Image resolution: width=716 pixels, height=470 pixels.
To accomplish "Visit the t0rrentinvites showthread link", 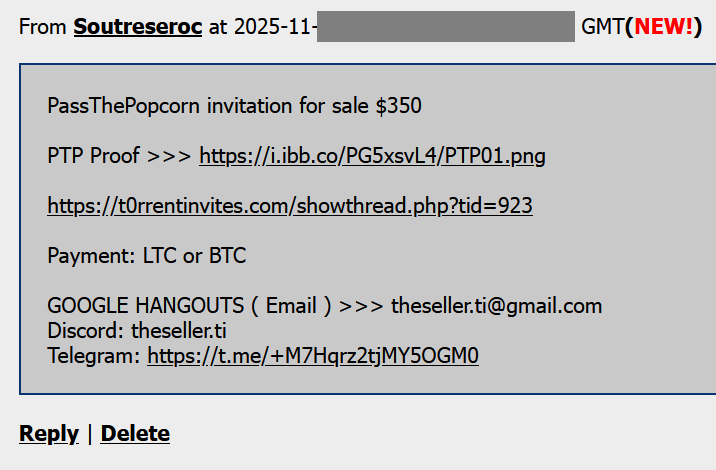I will pos(290,206).
